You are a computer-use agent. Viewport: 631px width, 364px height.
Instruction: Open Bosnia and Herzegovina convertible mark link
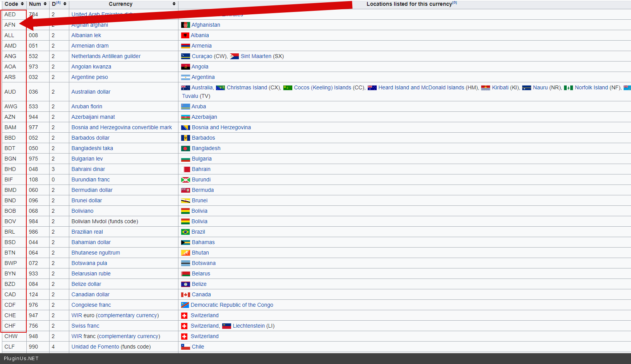[x=122, y=127]
